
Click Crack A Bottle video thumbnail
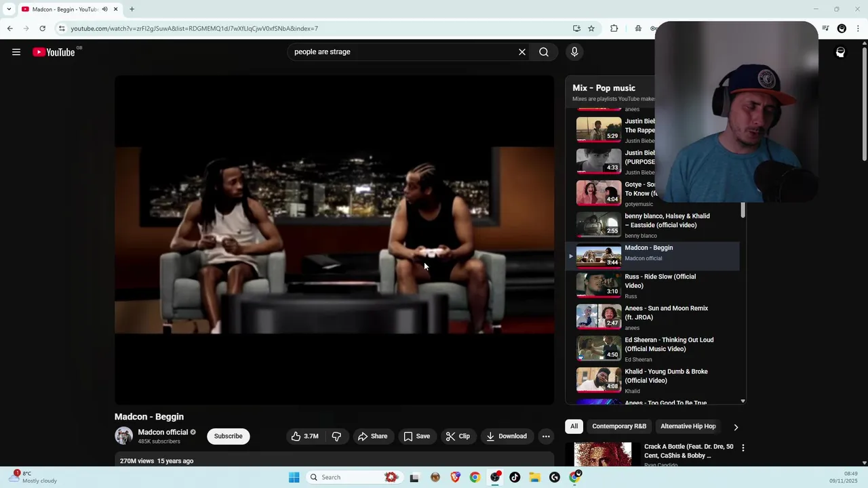coord(603,455)
